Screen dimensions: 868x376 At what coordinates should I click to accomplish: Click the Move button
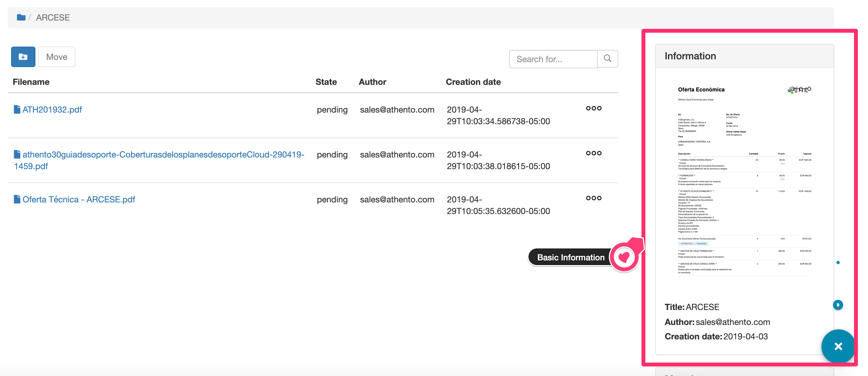point(57,57)
